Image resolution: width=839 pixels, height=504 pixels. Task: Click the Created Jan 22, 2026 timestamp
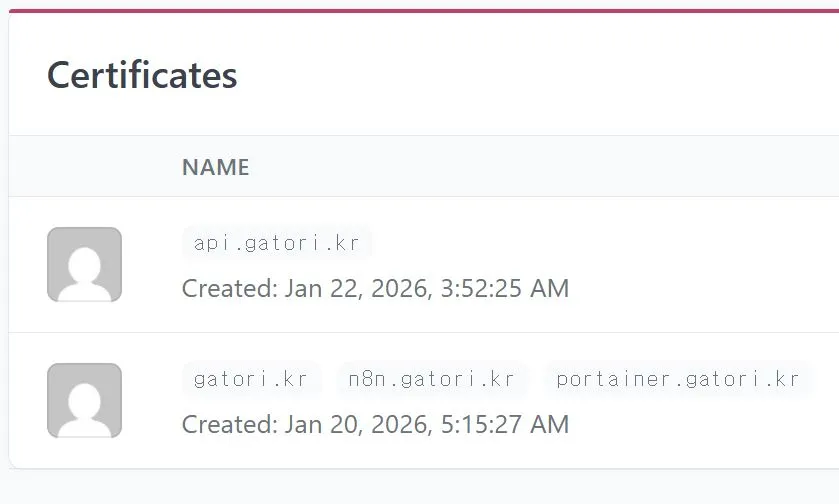point(375,289)
